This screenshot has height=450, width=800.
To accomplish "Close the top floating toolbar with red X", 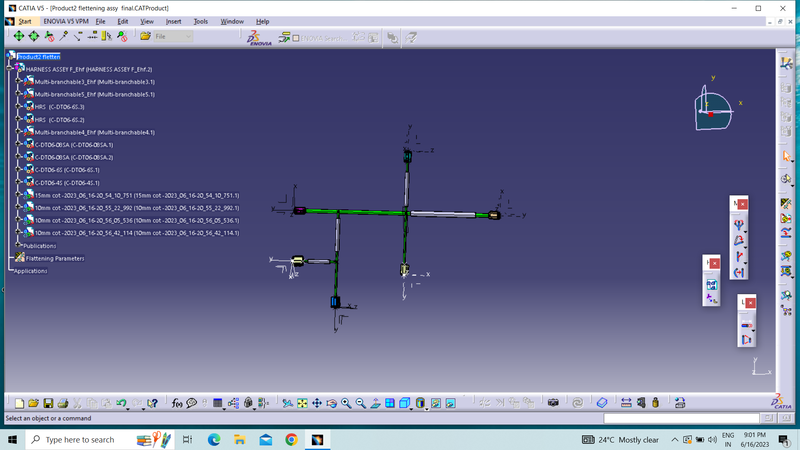I will point(742,204).
